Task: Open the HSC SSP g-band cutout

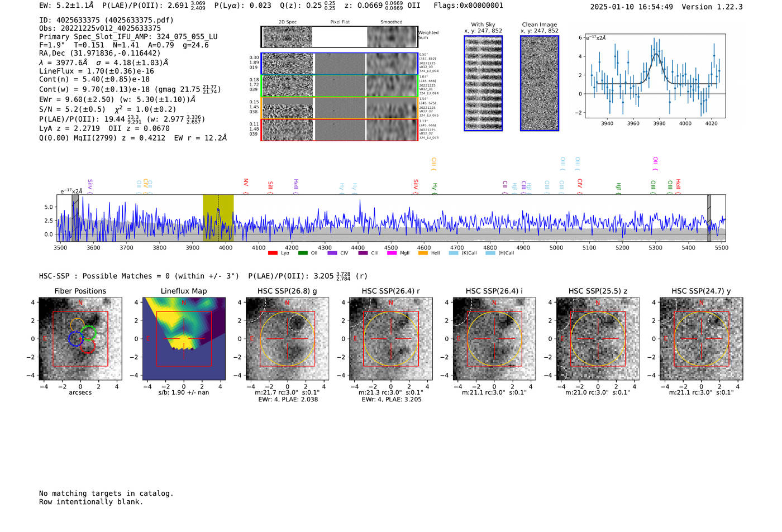Action: click(x=288, y=339)
